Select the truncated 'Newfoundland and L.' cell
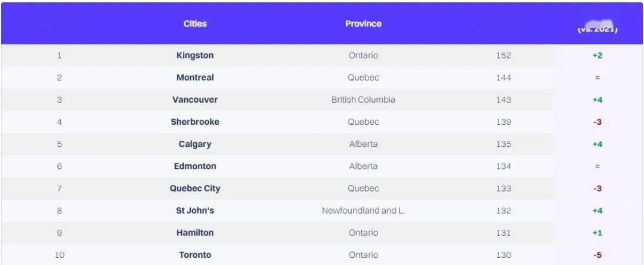Viewport: 644px width, 265px height. (x=363, y=211)
